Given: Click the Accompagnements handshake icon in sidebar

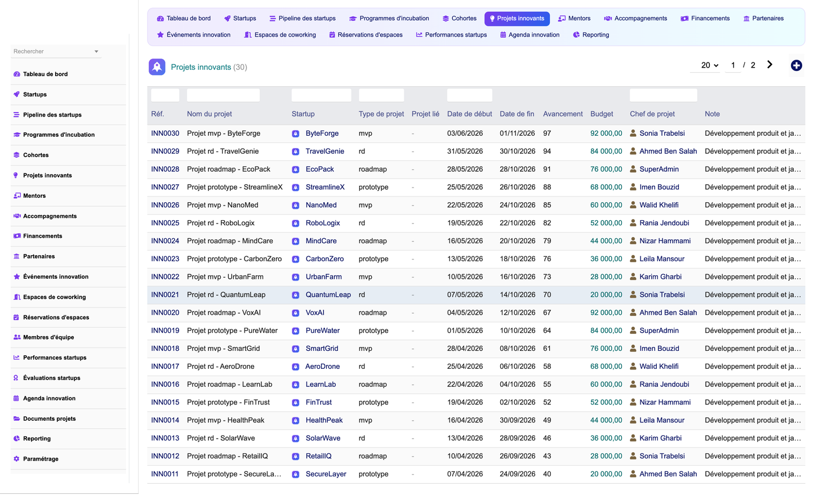Looking at the screenshot, I should point(17,216).
